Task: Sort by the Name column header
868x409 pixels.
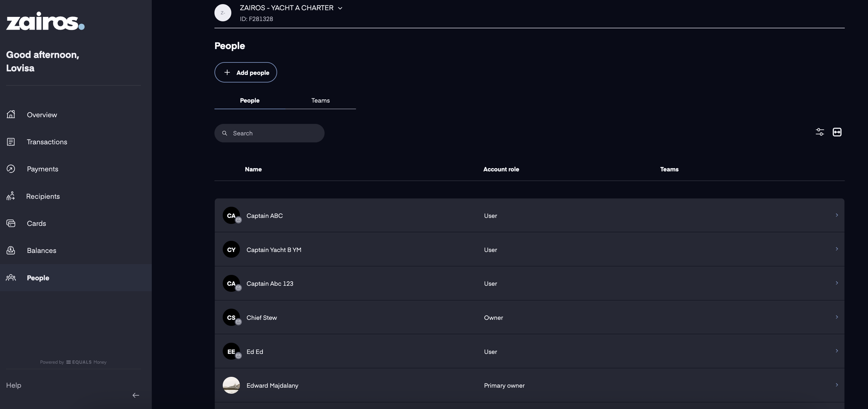Action: point(253,169)
